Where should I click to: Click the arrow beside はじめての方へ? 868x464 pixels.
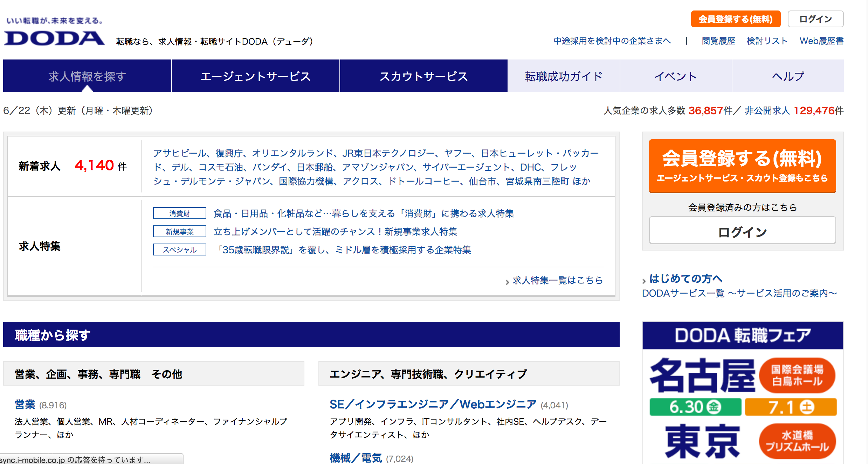[x=644, y=281]
